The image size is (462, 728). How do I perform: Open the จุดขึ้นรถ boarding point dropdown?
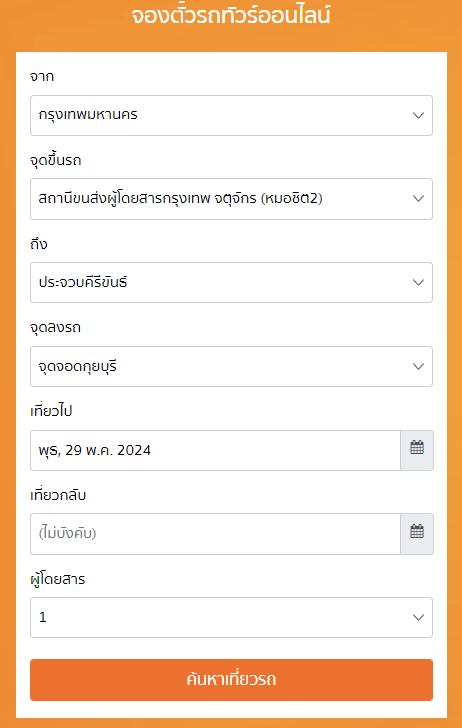pyautogui.click(x=231, y=199)
